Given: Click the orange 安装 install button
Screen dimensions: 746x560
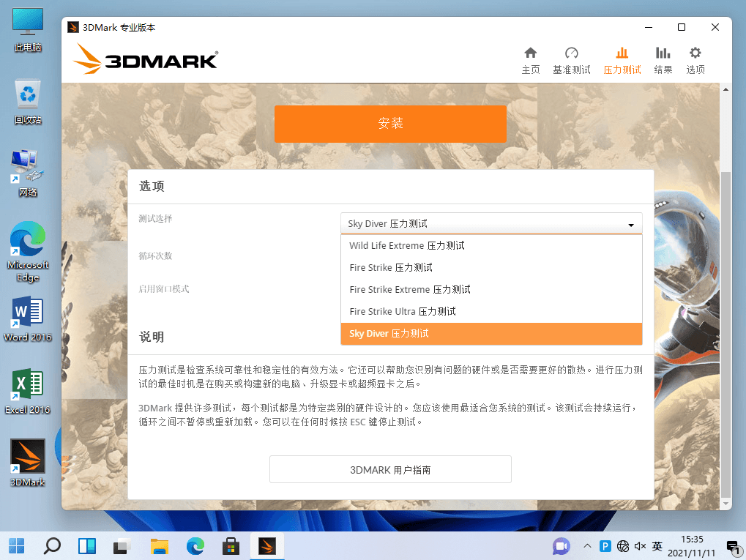Looking at the screenshot, I should click(x=390, y=124).
